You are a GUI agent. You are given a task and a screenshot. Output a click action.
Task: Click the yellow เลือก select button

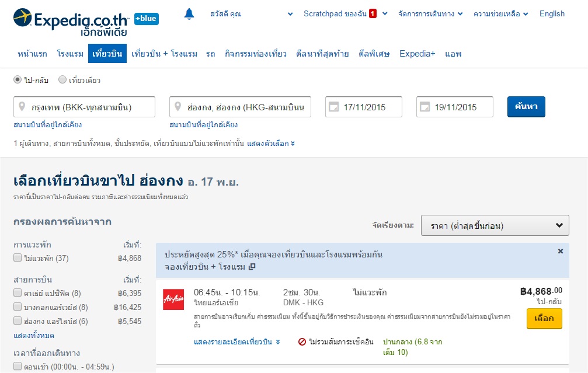coord(544,318)
